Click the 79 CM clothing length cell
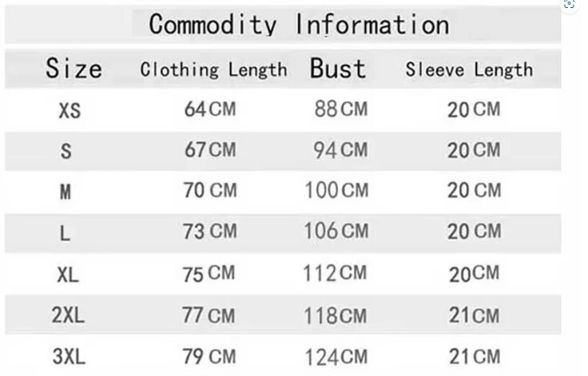 pyautogui.click(x=209, y=356)
